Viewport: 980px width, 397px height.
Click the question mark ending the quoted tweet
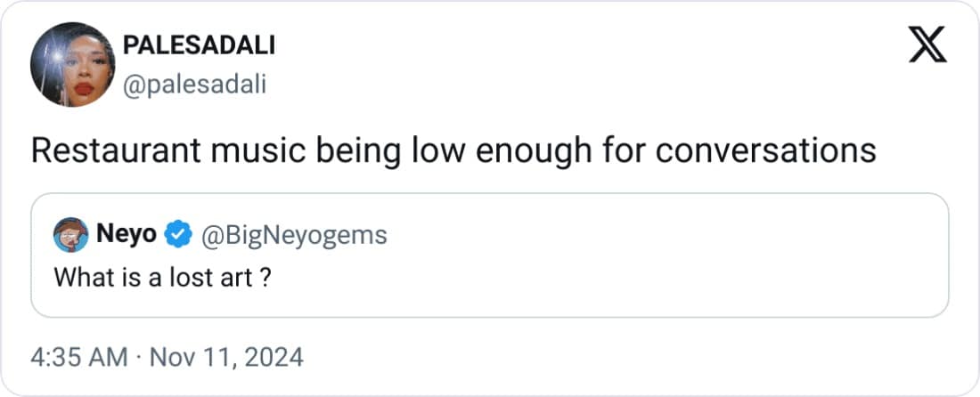[265, 277]
